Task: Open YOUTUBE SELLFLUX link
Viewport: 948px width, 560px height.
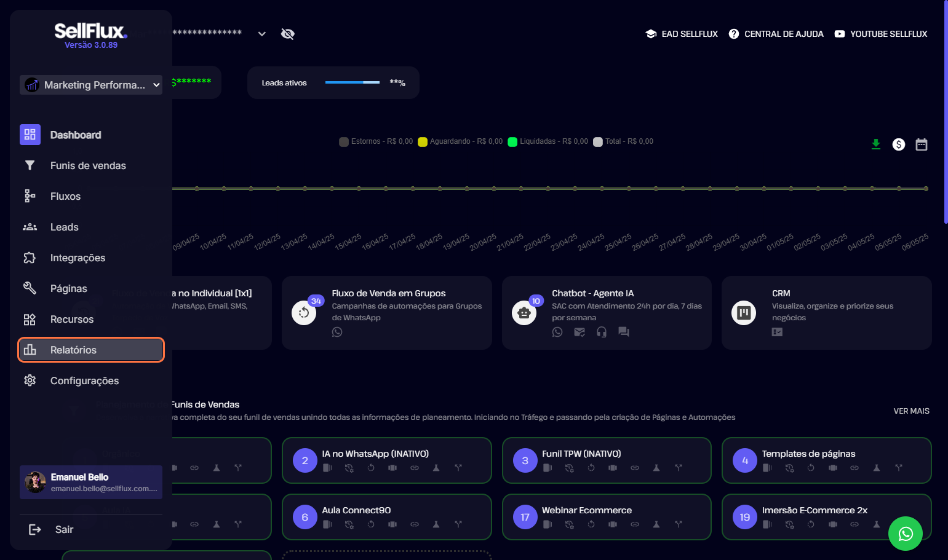Action: (x=881, y=34)
